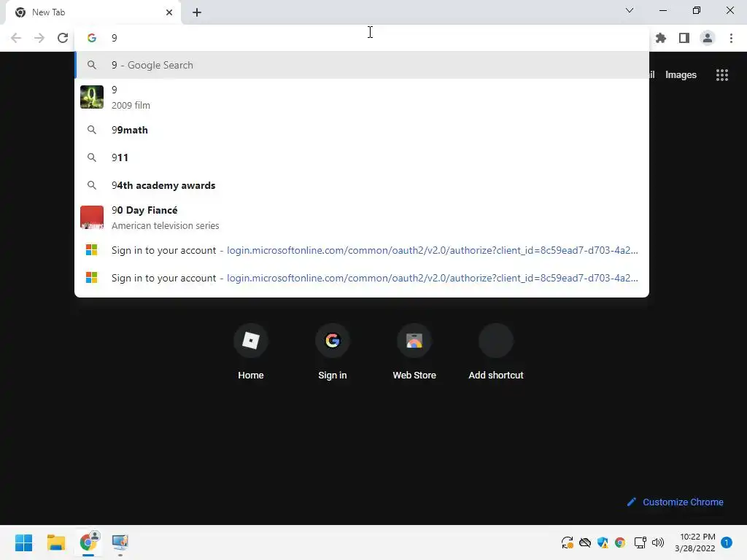The image size is (747, 560).
Task: Open the Home Roblox shortcut
Action: click(x=251, y=351)
